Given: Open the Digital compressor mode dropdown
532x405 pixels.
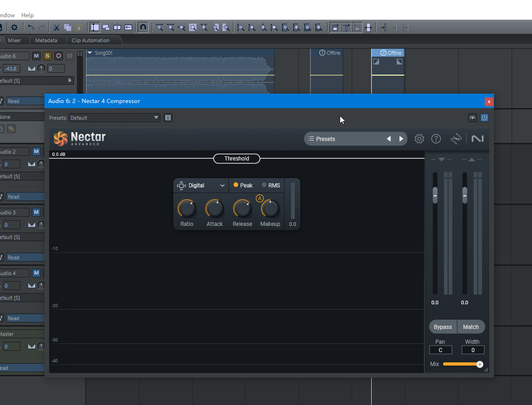Looking at the screenshot, I should pos(202,186).
